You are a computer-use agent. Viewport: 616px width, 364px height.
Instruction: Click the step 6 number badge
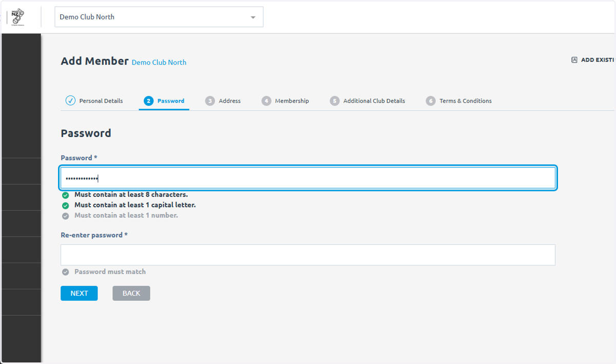point(431,101)
